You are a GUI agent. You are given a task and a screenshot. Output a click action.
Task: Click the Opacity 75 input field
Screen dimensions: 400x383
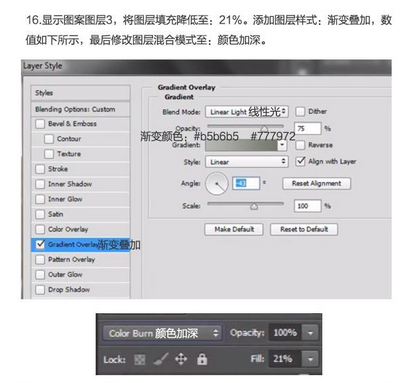tap(307, 128)
